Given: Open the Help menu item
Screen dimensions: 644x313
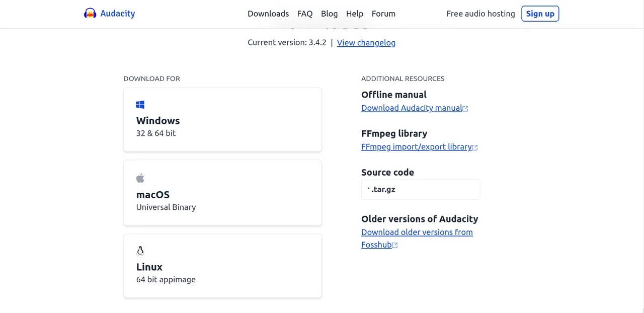Looking at the screenshot, I should pos(355,14).
